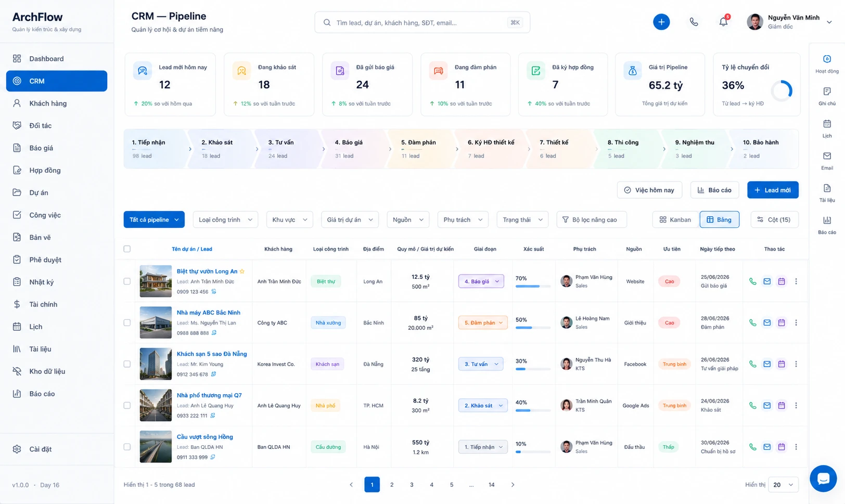Viewport: 845px width, 504px height.
Task: Open Email side panel icon
Action: (x=827, y=156)
